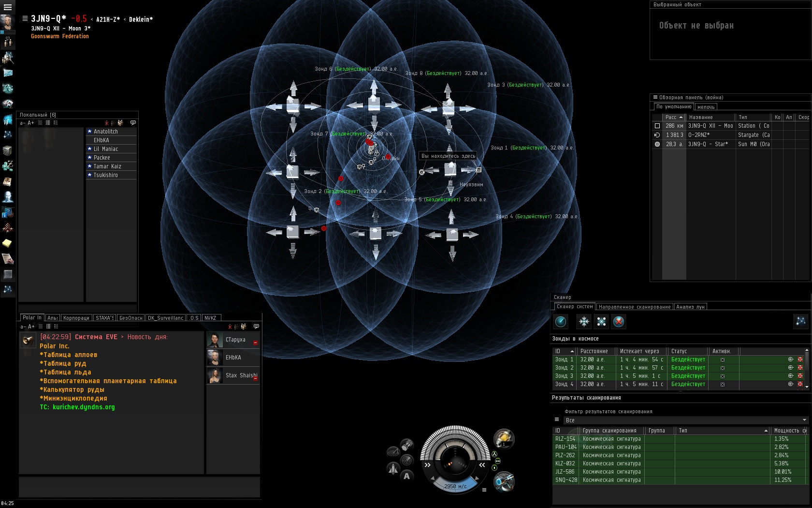Expand ship HUD left panel chevrons
812x508 pixels.
(x=427, y=465)
